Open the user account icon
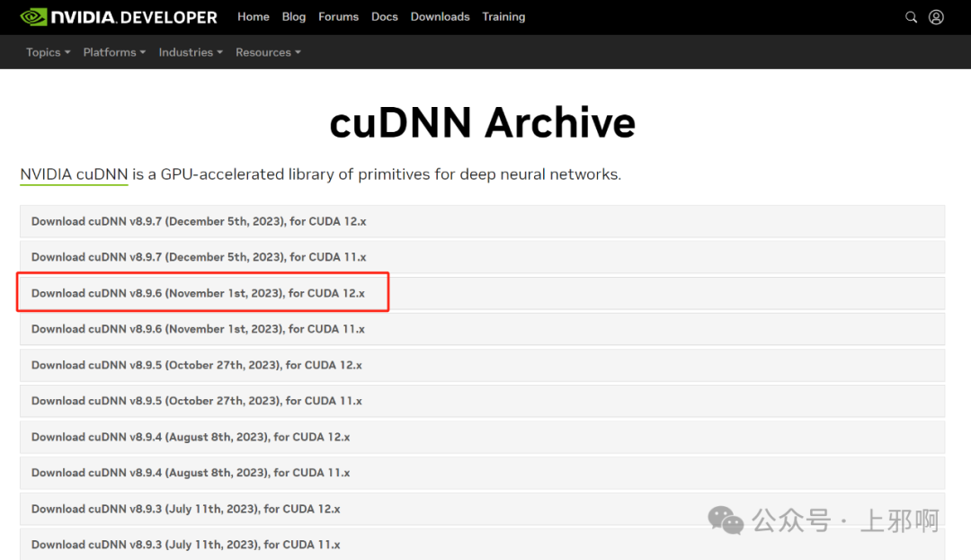 coord(936,17)
